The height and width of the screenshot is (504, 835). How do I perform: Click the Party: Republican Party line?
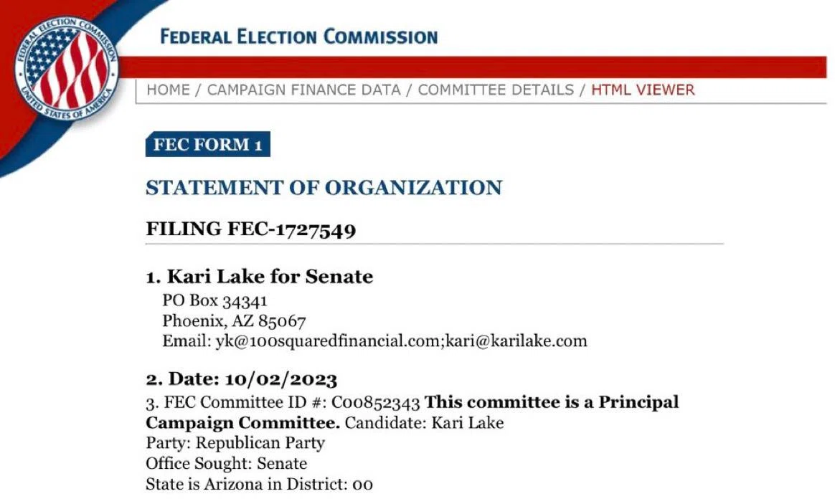coord(235,443)
